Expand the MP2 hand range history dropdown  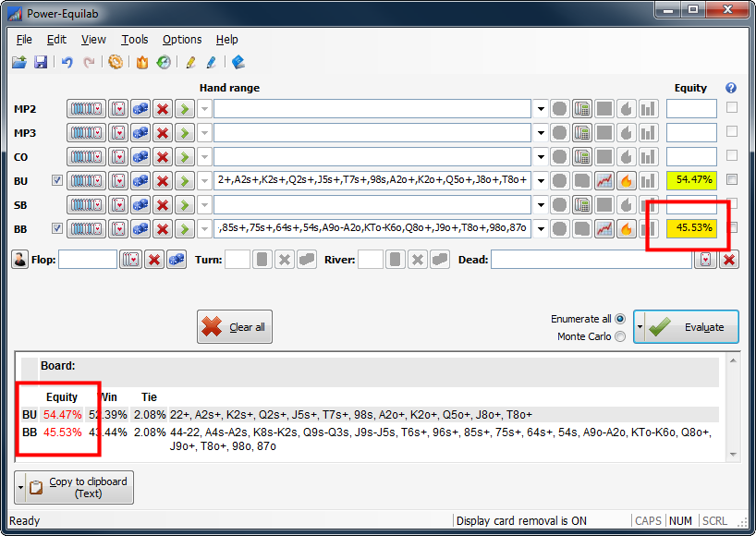click(541, 109)
